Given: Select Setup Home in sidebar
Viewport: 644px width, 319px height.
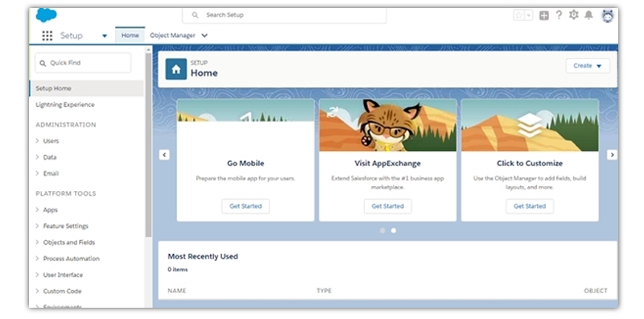Looking at the screenshot, I should [87, 89].
